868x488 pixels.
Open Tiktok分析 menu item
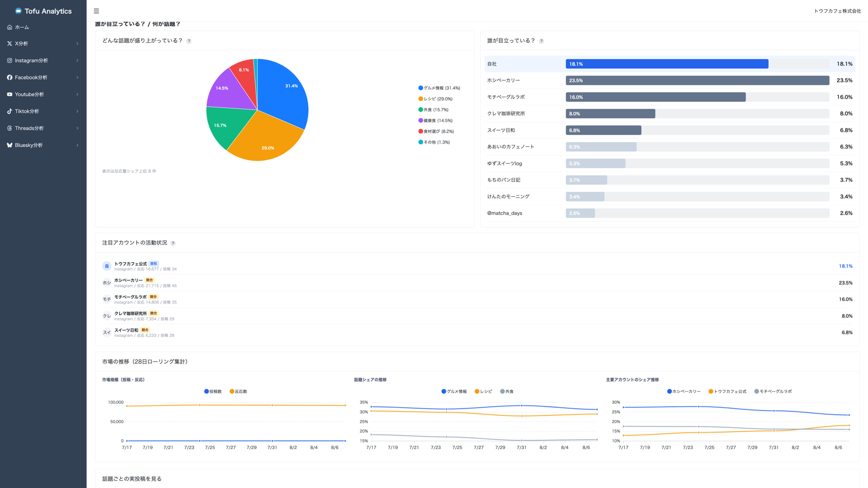[x=43, y=111]
